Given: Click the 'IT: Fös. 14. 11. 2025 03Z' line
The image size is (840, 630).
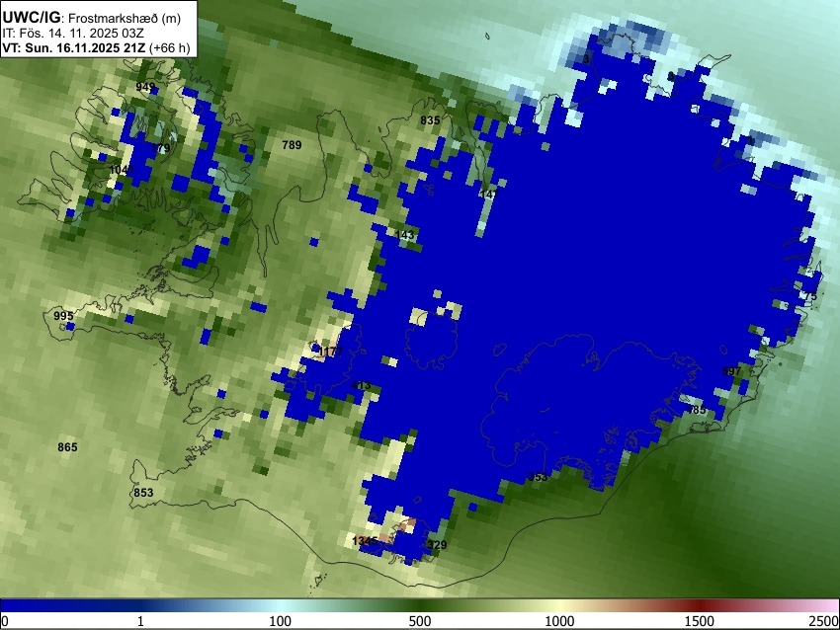Looking at the screenshot, I should 72,34.
